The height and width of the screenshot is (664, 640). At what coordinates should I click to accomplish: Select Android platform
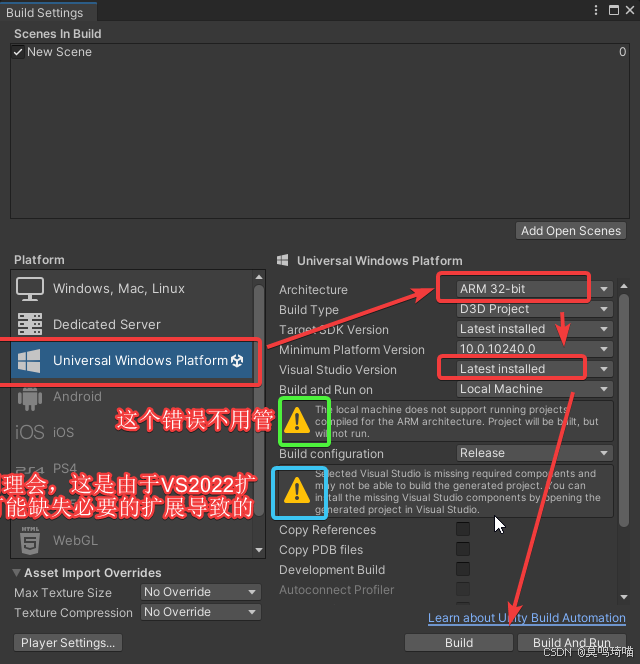[x=132, y=397]
